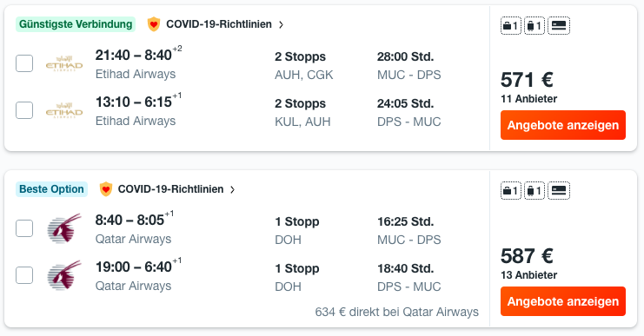The image size is (644, 336).
Task: Check the Etihad 13:10 return flight checkbox
Action: pos(24,110)
